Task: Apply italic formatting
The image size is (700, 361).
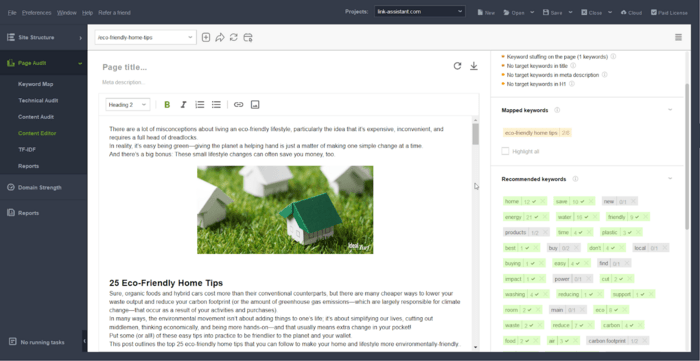Action: (x=183, y=104)
